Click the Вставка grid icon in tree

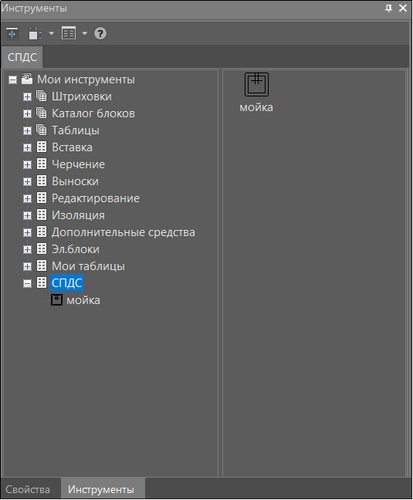[41, 147]
